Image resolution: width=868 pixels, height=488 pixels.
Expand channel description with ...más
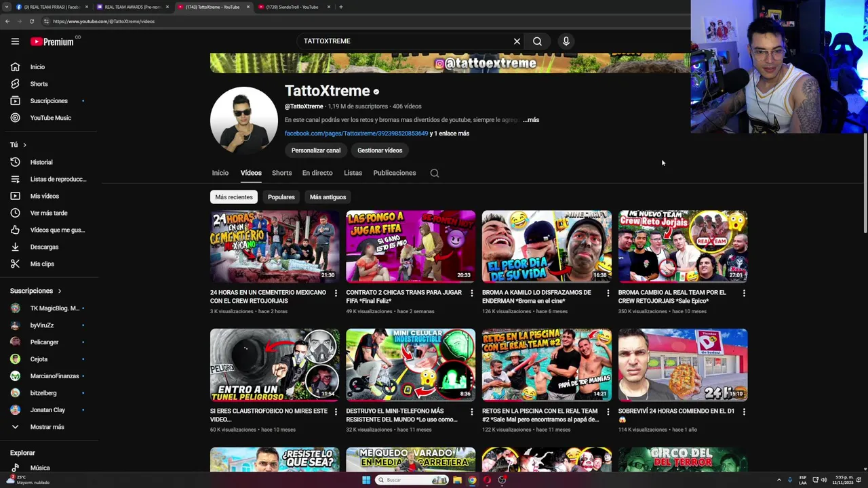531,120
